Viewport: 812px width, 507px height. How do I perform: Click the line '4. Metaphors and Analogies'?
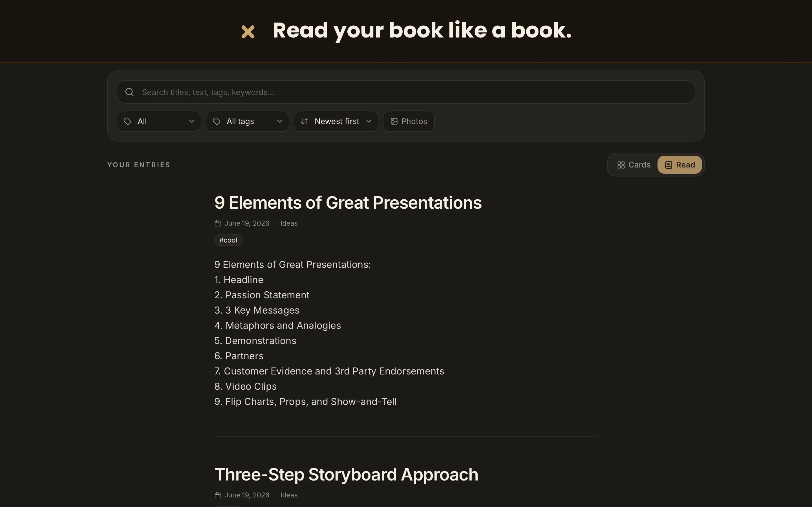(278, 326)
